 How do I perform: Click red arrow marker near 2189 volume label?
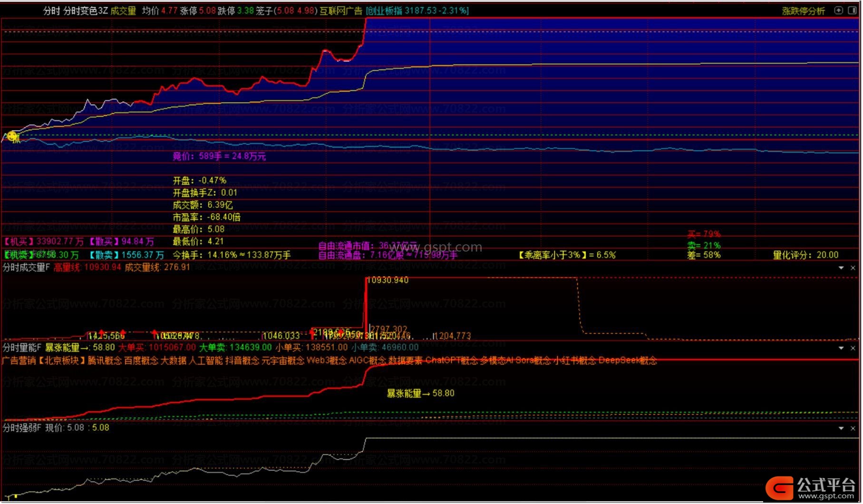pos(311,332)
